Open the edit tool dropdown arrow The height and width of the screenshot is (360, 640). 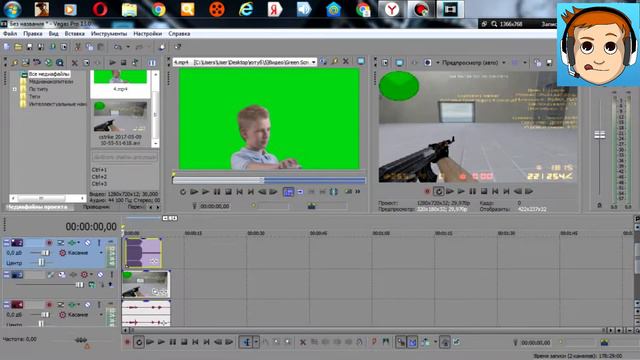[x=256, y=342]
